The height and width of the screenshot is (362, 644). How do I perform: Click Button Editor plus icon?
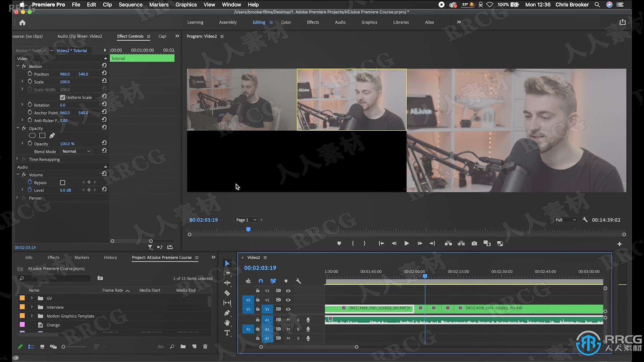(x=620, y=244)
